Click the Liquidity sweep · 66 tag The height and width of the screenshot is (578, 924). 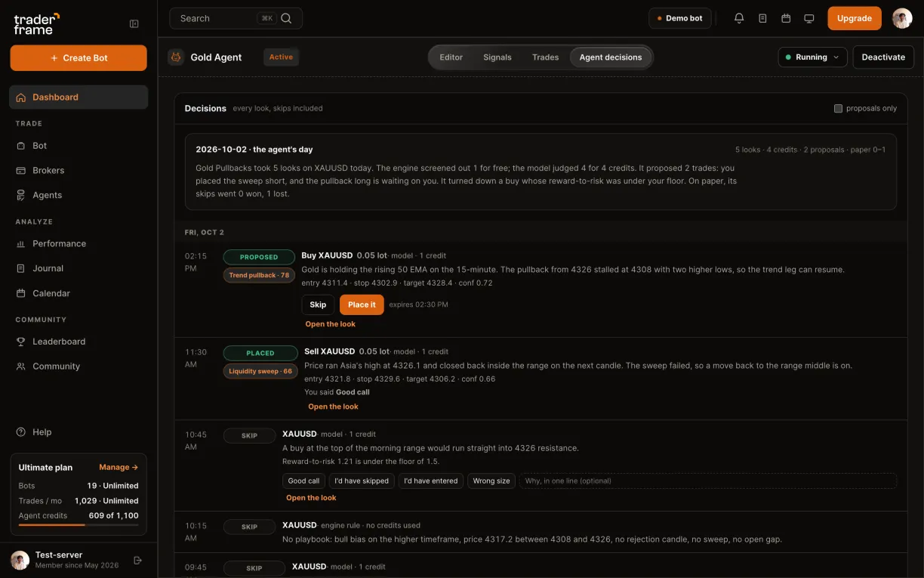[x=260, y=371]
